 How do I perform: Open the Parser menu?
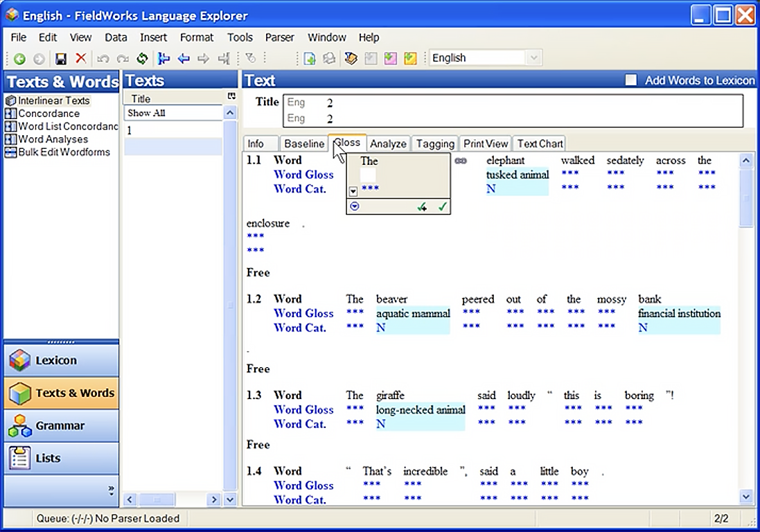(279, 37)
